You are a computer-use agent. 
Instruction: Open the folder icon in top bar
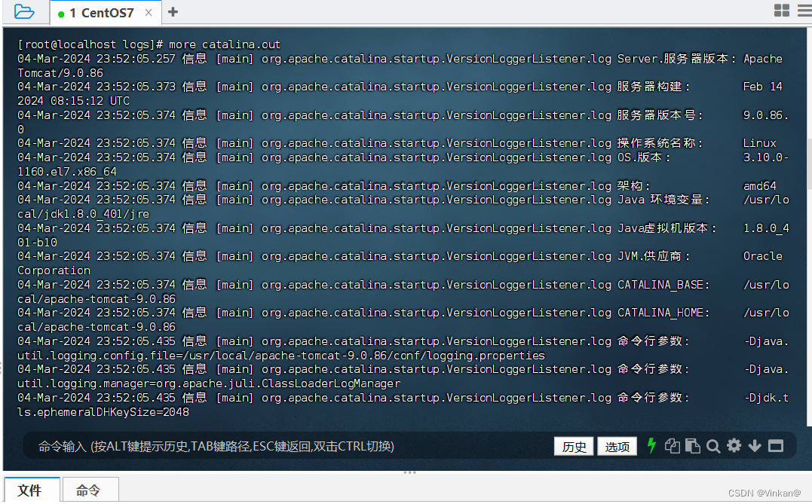(24, 11)
